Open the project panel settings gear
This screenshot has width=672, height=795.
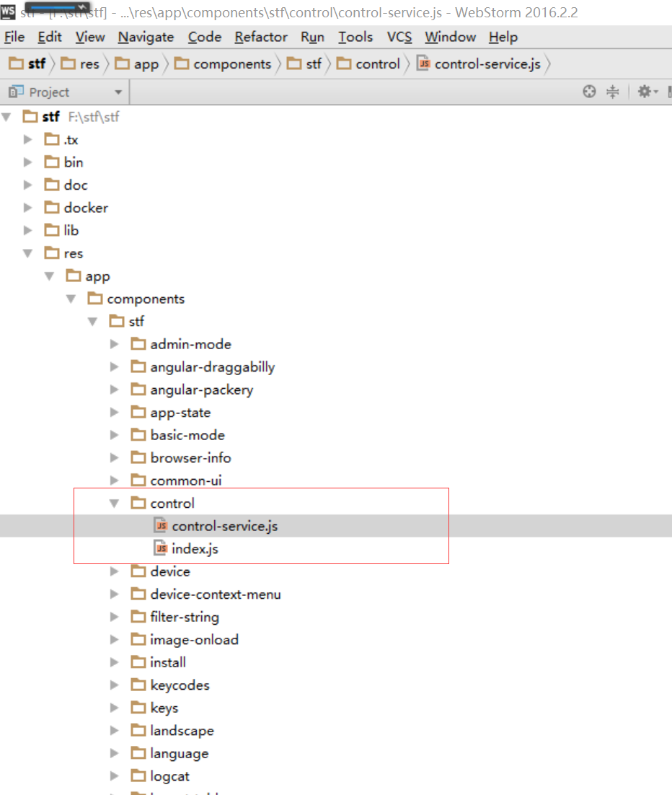click(x=647, y=92)
